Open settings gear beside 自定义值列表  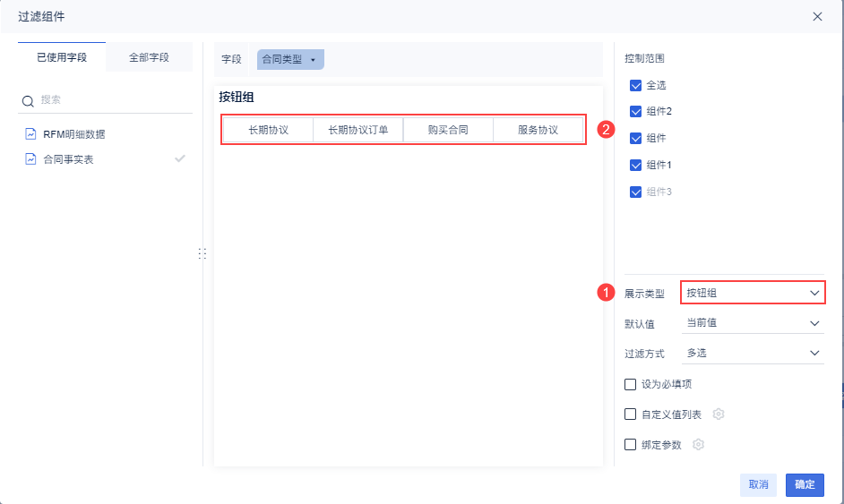click(x=718, y=414)
